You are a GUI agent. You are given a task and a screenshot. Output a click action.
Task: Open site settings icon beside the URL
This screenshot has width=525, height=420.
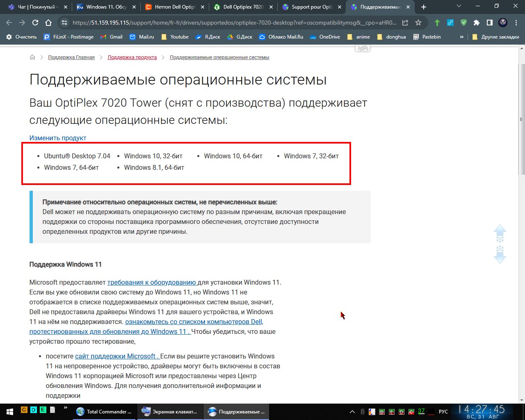64,23
